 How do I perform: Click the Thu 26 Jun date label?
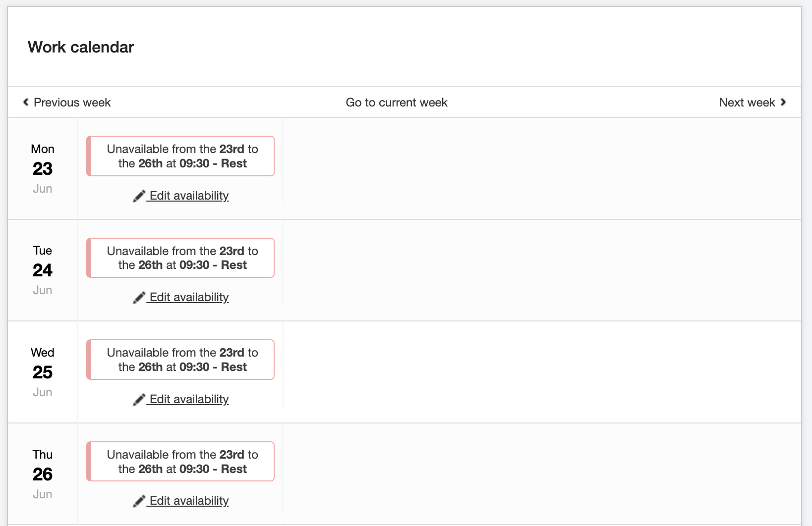43,474
